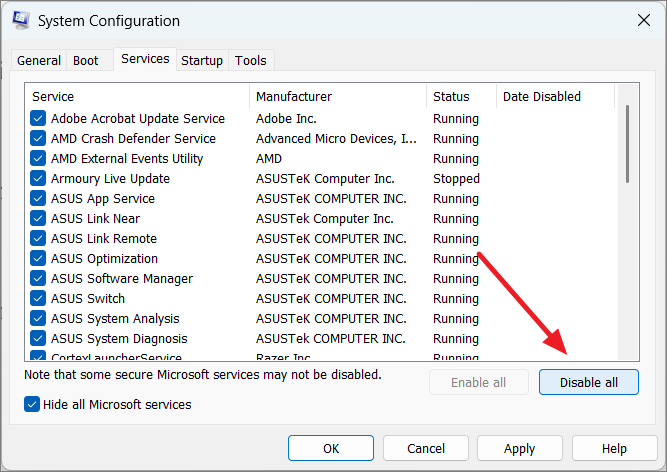Screen dimensions: 667x472
Task: Toggle Hide all Microsoft services checkbox
Action: pos(33,405)
